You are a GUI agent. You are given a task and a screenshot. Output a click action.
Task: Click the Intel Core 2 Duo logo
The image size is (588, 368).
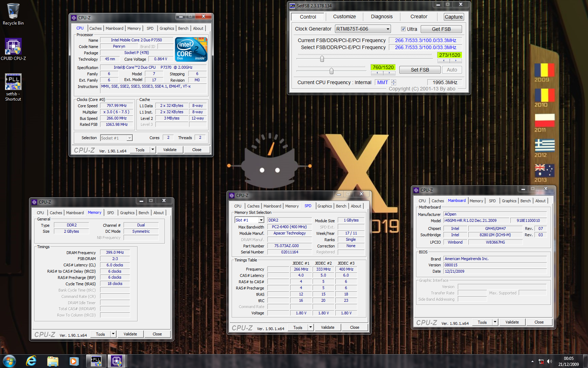(x=191, y=49)
